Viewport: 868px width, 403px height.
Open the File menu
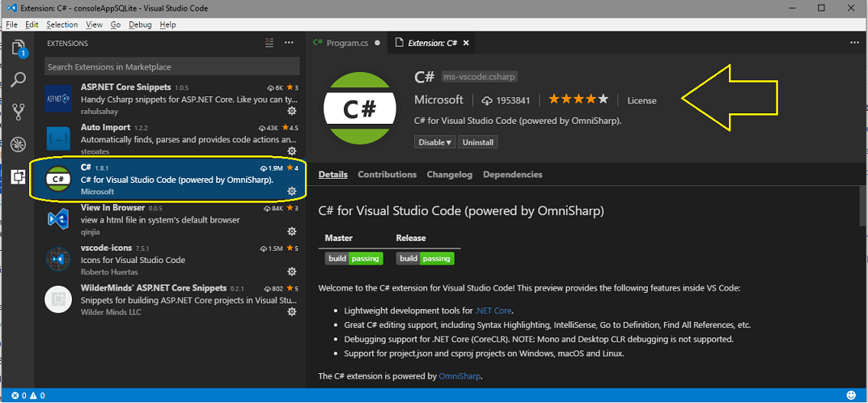pyautogui.click(x=11, y=25)
